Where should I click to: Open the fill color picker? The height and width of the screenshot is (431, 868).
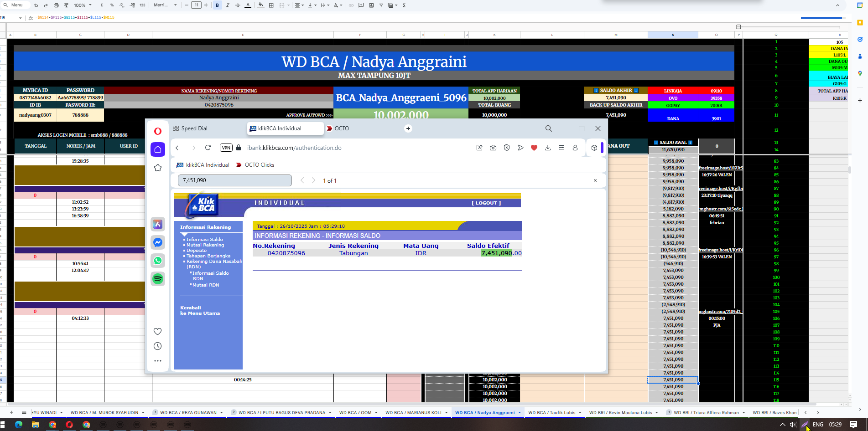point(261,5)
